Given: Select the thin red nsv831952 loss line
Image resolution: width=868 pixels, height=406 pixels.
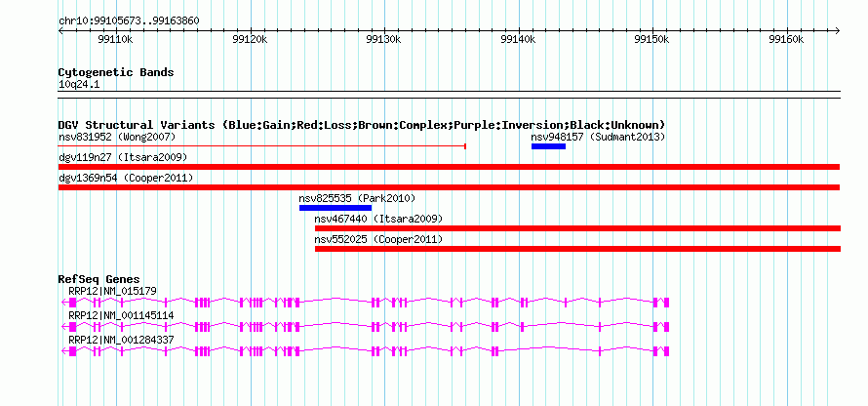Looking at the screenshot, I should (x=261, y=146).
